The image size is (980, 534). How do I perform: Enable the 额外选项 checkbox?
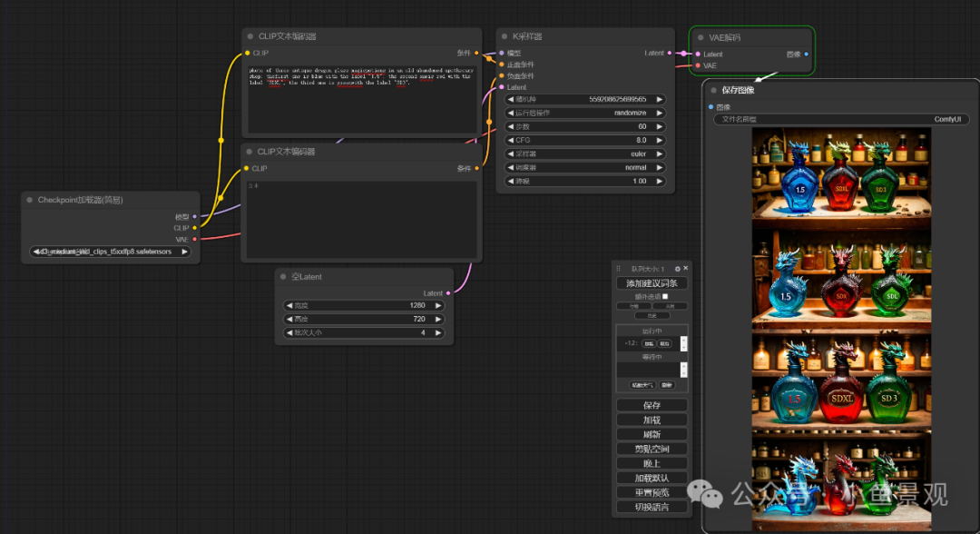(665, 294)
